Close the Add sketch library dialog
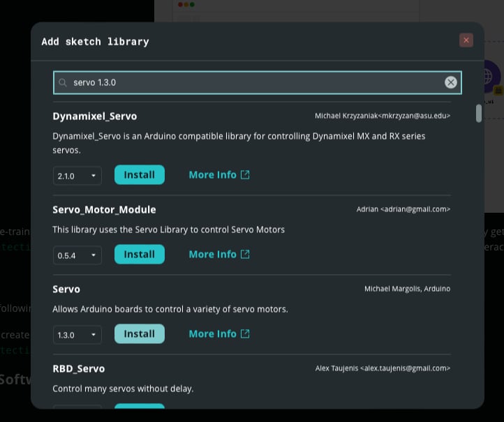504x422 pixels. tap(466, 40)
